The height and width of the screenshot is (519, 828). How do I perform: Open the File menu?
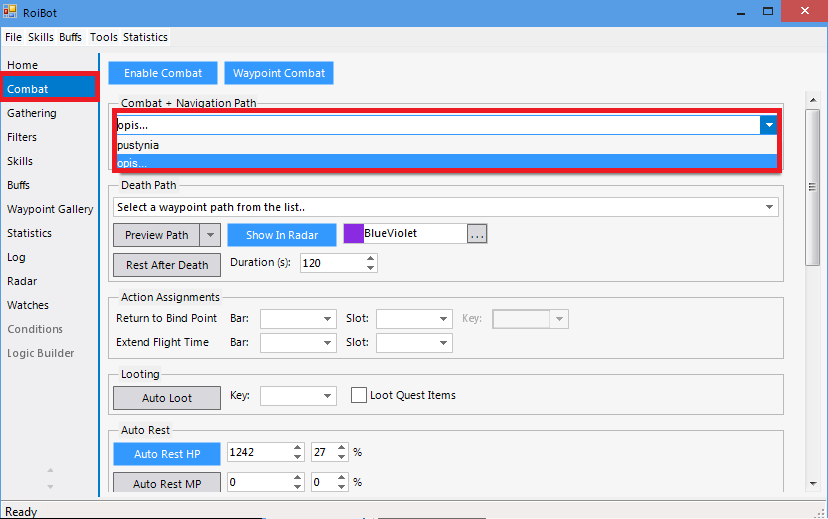click(13, 37)
